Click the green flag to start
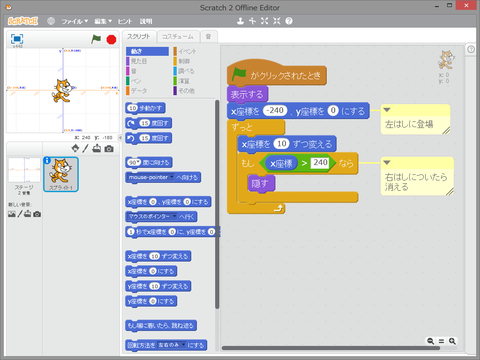This screenshot has width=480, height=360. (x=96, y=39)
